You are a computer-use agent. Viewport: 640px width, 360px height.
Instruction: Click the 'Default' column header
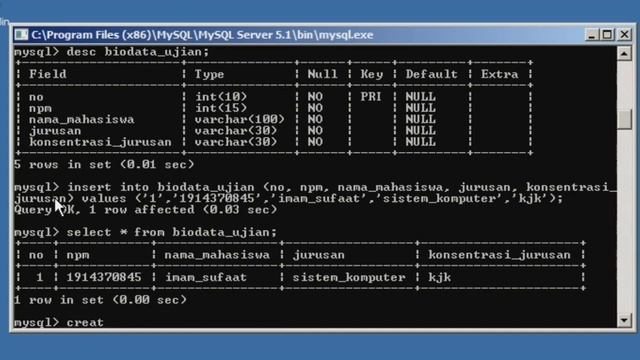click(x=431, y=74)
